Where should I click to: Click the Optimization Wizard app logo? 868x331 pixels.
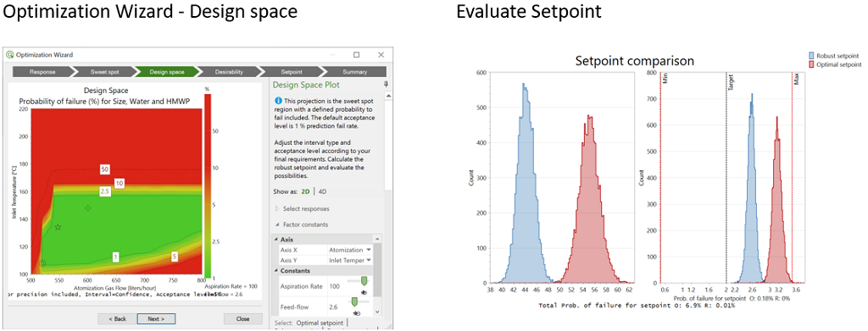click(9, 55)
